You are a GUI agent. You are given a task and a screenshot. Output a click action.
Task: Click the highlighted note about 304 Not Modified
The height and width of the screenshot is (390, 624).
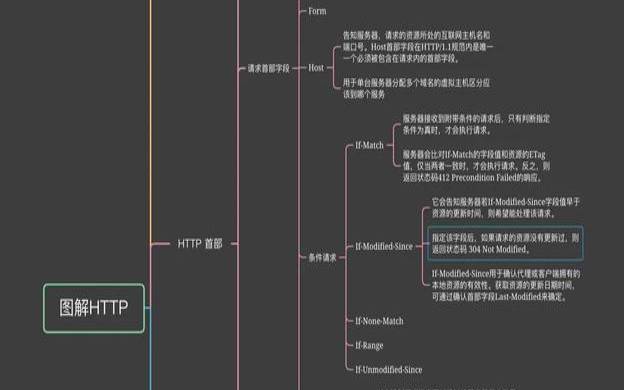[505, 243]
